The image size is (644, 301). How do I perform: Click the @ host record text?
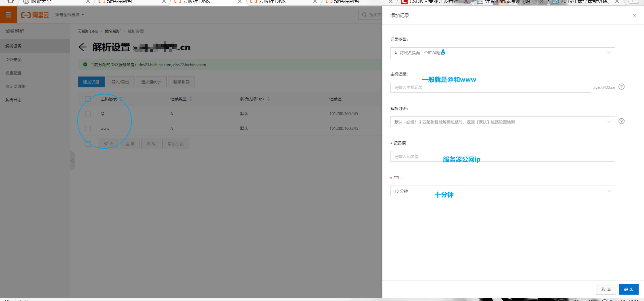103,114
